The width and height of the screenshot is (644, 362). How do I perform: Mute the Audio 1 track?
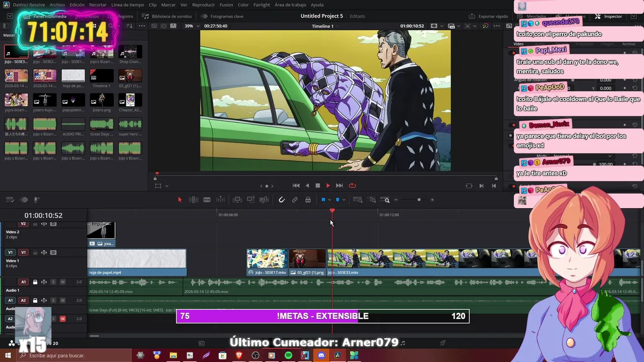(62, 282)
